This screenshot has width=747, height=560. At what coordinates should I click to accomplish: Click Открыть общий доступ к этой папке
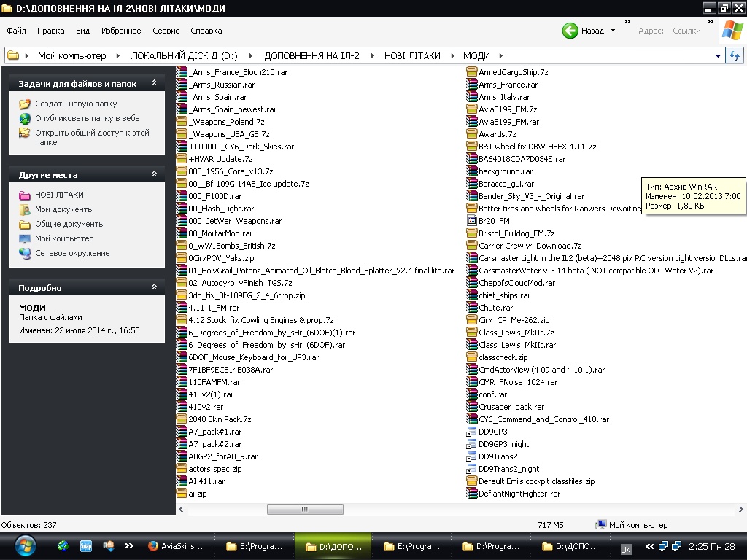[92, 137]
